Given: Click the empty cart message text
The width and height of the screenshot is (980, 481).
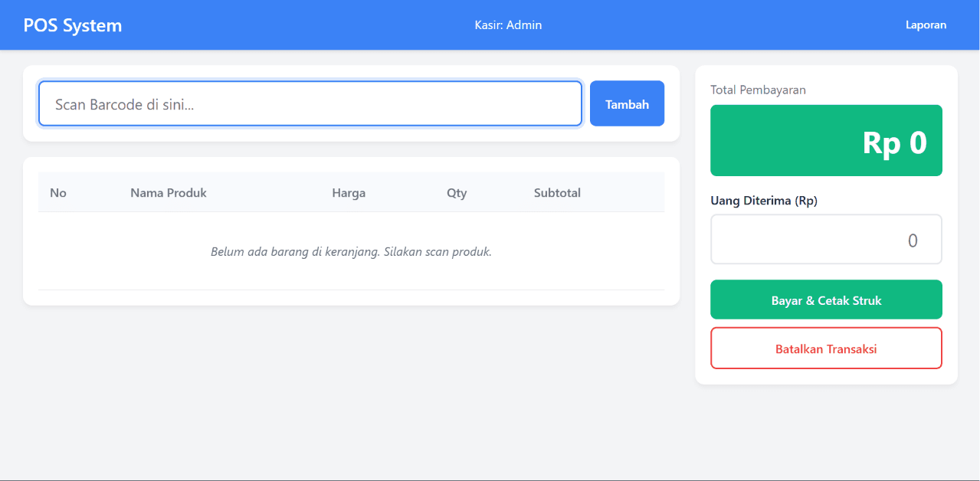Looking at the screenshot, I should click(351, 251).
